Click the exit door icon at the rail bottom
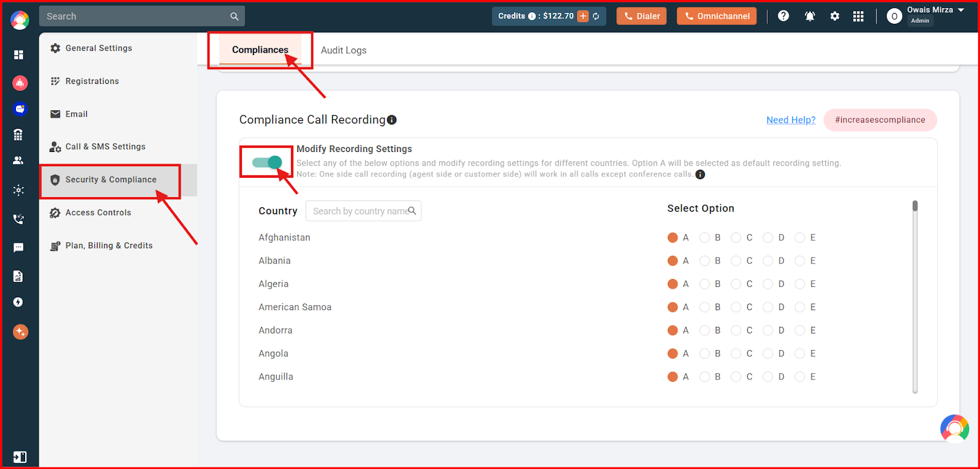 click(x=20, y=457)
